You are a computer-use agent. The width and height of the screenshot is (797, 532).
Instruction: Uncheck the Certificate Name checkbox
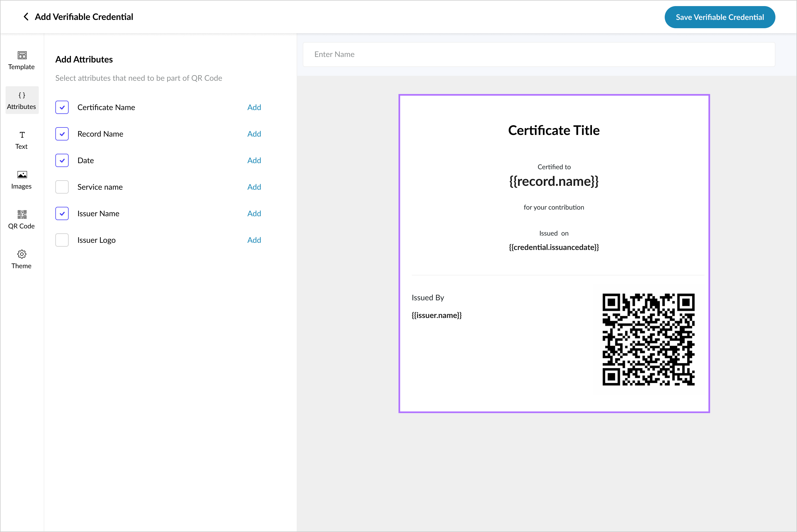(62, 107)
